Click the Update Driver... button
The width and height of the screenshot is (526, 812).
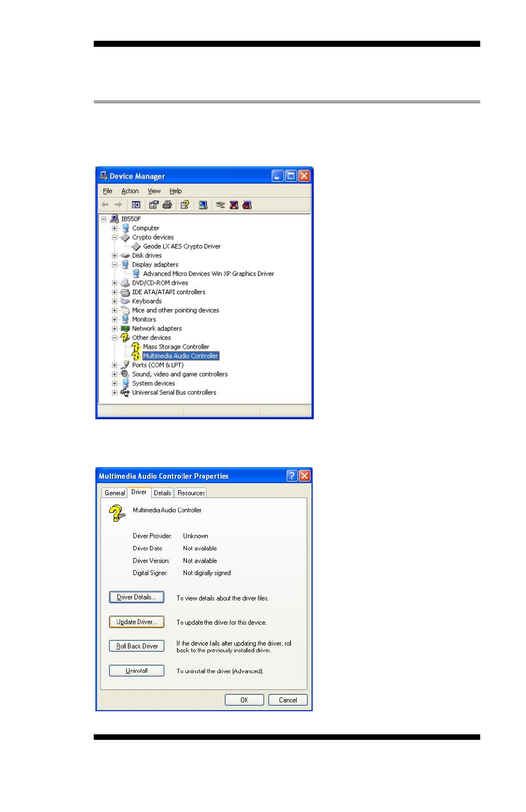(x=137, y=622)
